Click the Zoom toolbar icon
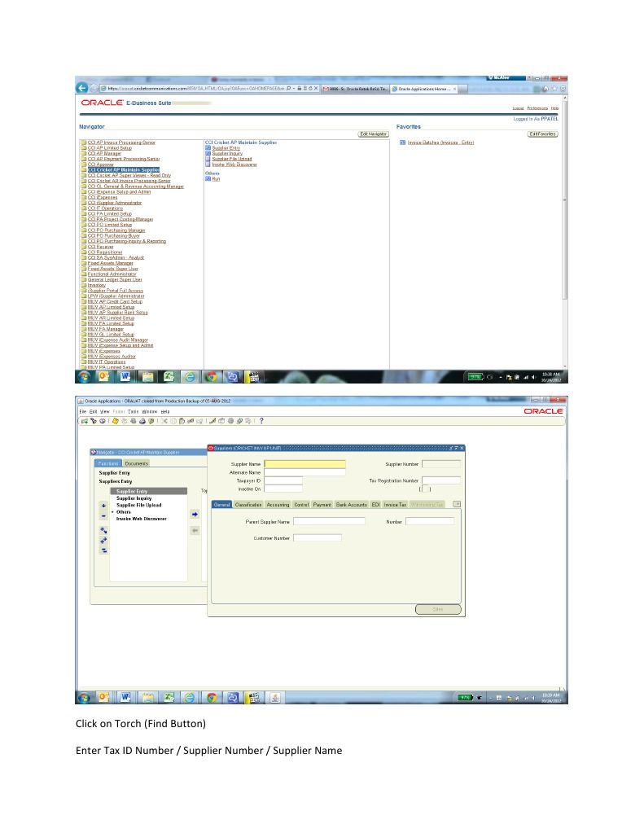The width and height of the screenshot is (644, 833). 221,421
